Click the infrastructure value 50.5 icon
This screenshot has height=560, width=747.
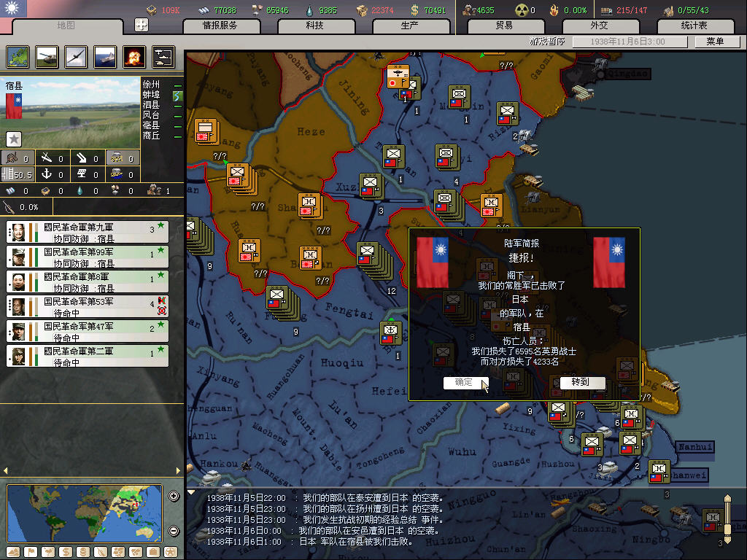18,174
